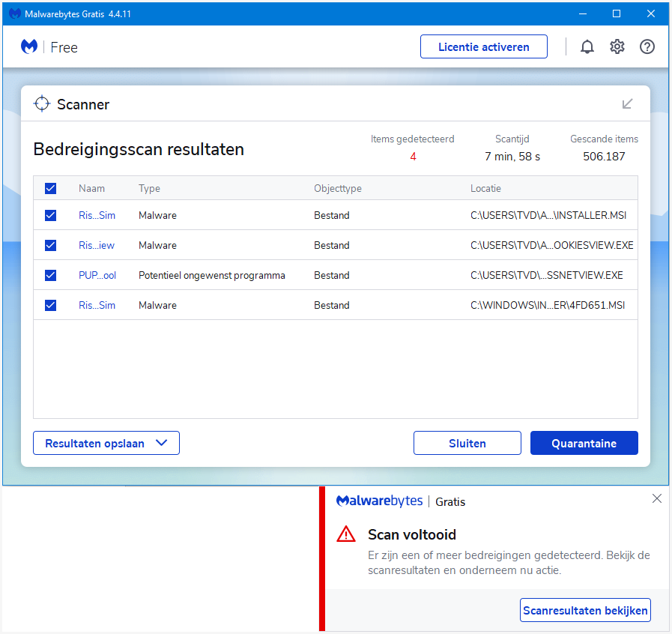The width and height of the screenshot is (672, 634).
Task: Uncheck the INSTALLER.MSI threat row checkbox
Action: 51,215
